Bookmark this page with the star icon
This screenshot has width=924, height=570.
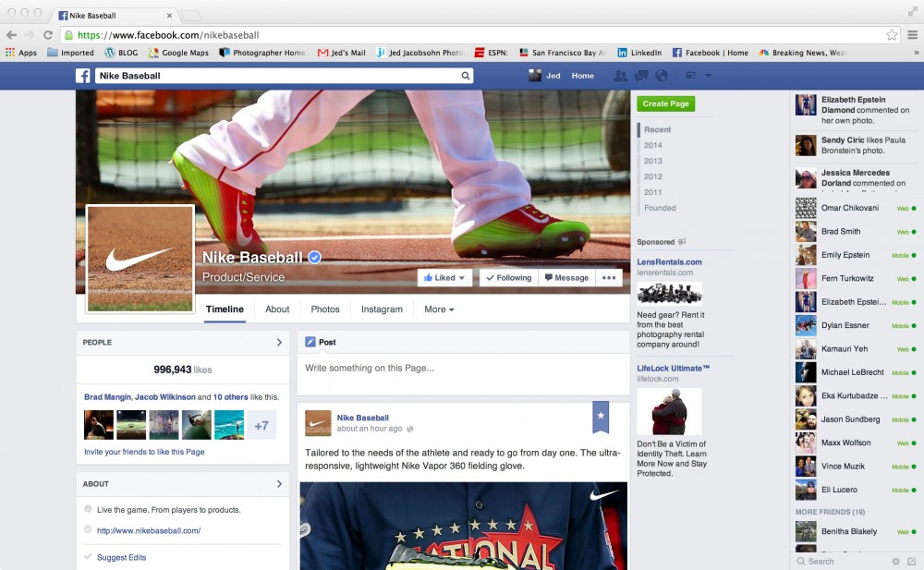[892, 35]
